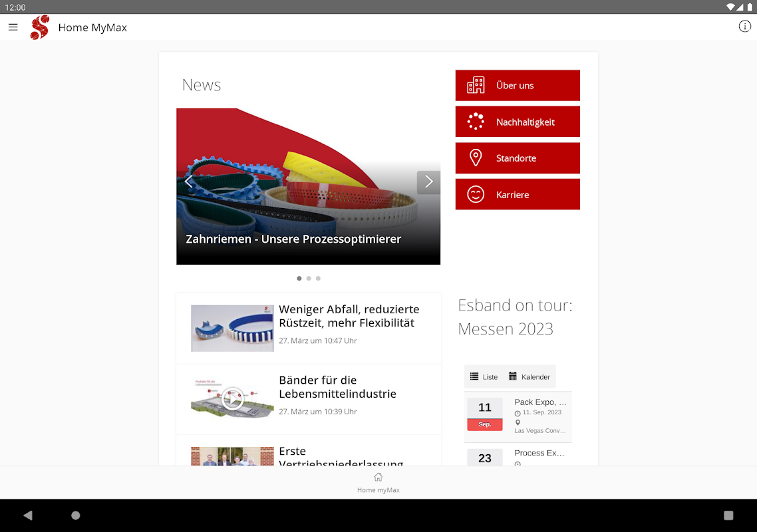Select the second carousel dot indicator

click(309, 279)
